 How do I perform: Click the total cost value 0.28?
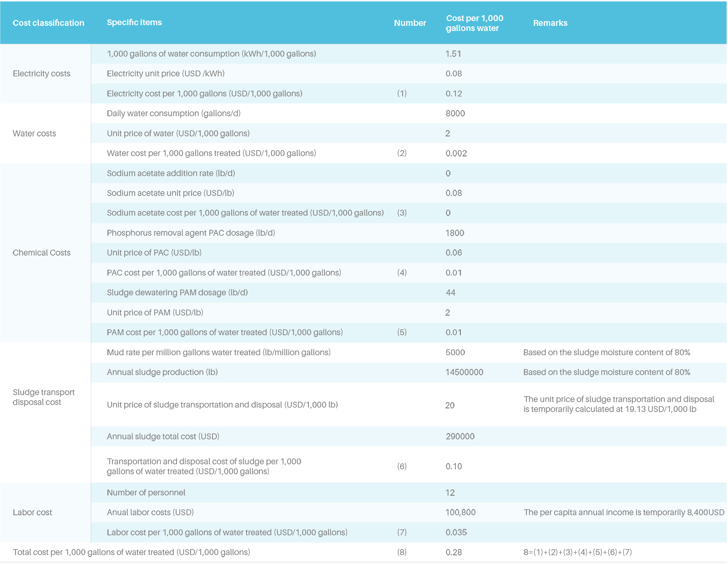[x=454, y=552]
